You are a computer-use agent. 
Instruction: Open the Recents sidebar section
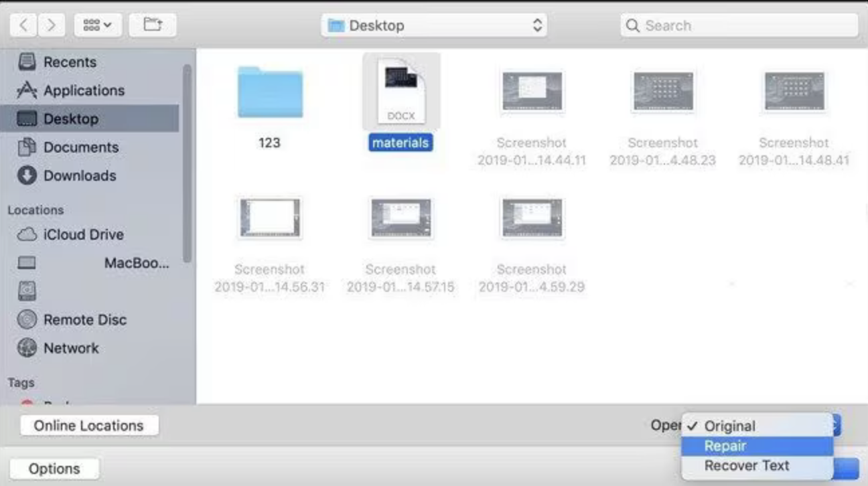[70, 62]
